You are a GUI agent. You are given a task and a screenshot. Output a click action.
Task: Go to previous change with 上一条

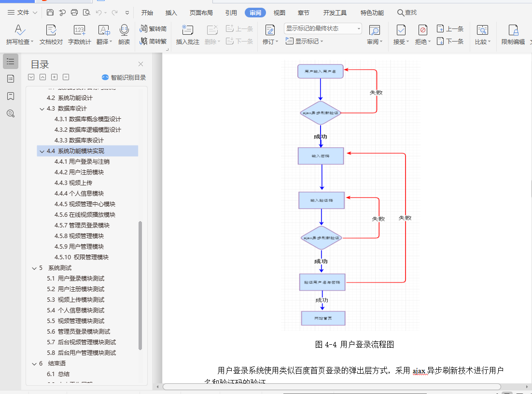coord(450,29)
